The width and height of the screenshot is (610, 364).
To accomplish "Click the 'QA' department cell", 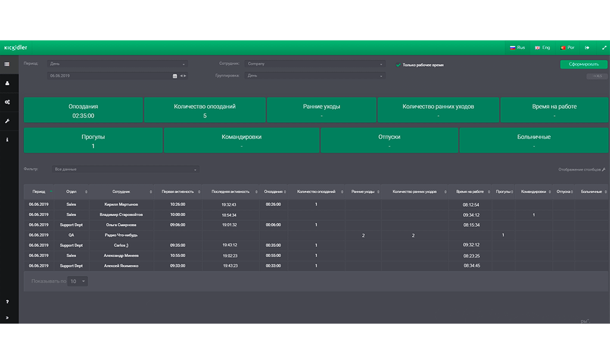I will 71,235.
